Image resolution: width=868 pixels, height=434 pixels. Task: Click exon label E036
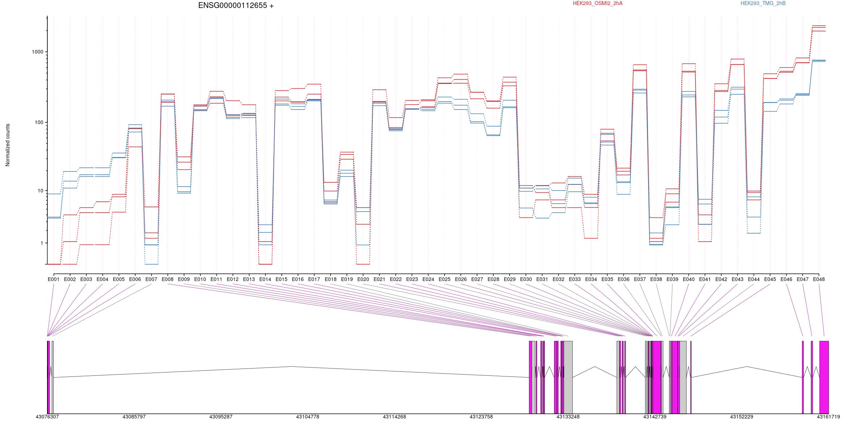tap(624, 279)
